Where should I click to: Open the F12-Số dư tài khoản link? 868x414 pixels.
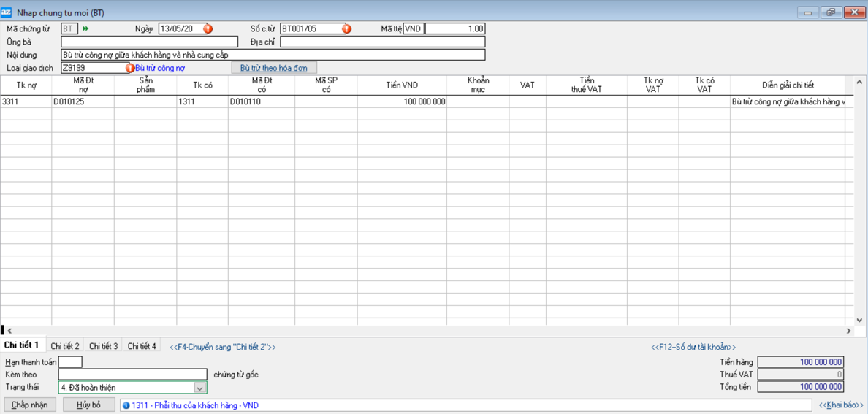(x=693, y=348)
